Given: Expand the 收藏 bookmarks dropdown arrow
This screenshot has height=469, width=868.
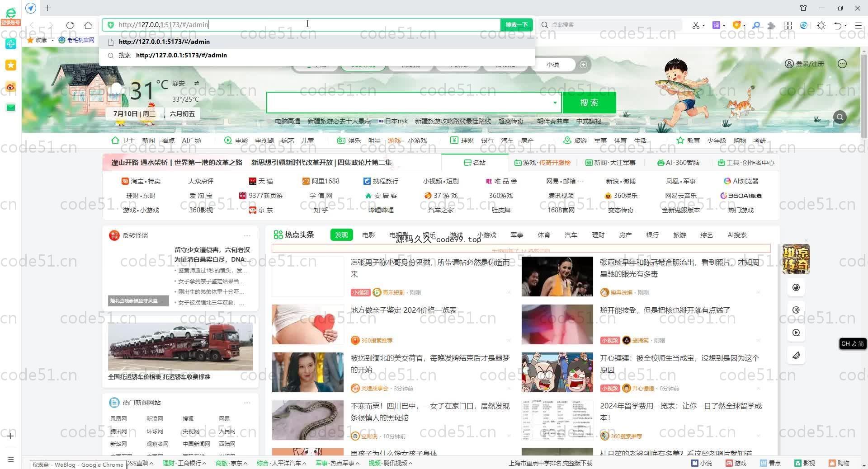Looking at the screenshot, I should click(x=52, y=40).
